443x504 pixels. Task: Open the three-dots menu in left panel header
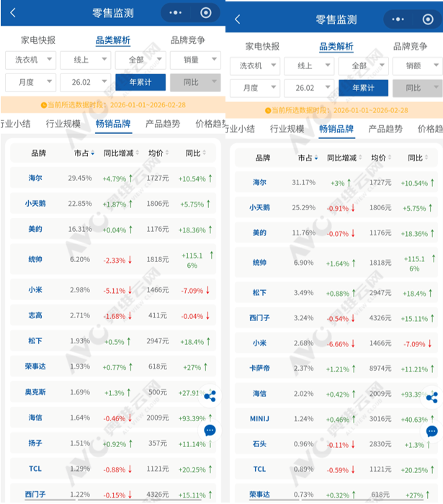click(x=175, y=12)
